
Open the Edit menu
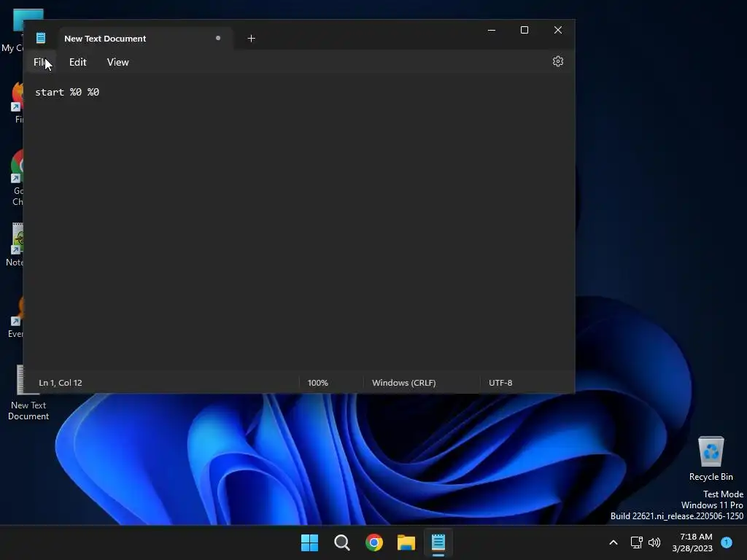[77, 63]
